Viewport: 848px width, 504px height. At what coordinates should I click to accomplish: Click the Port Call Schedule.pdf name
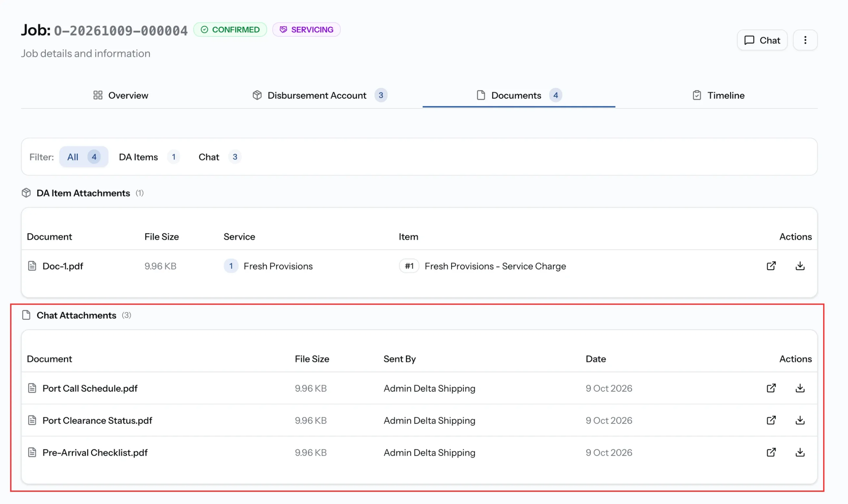pos(90,389)
